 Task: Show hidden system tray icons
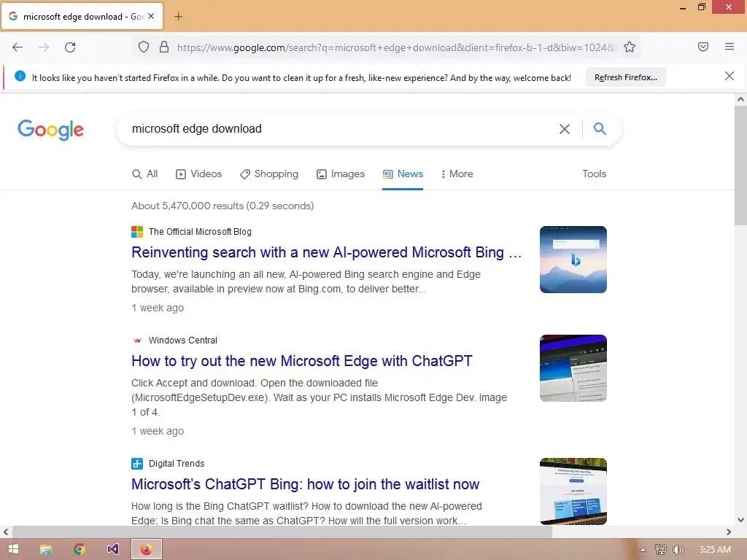pos(643,550)
